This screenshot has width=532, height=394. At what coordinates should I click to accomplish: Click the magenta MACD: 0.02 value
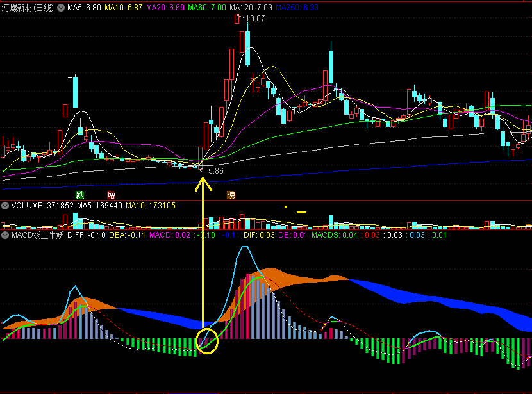click(x=170, y=235)
